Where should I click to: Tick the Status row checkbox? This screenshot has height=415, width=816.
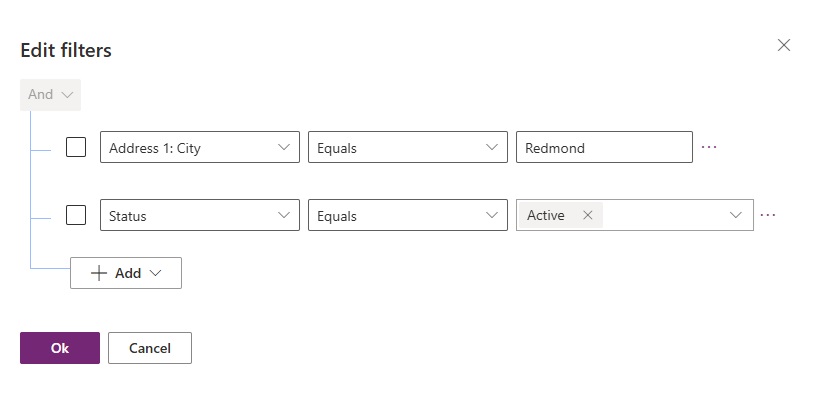(x=76, y=215)
